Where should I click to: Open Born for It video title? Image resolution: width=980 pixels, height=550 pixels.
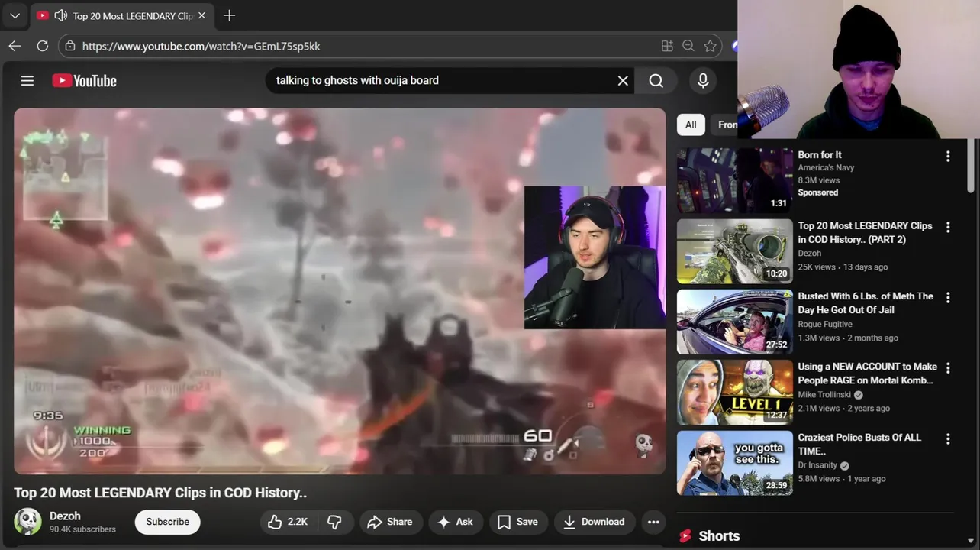[820, 154]
